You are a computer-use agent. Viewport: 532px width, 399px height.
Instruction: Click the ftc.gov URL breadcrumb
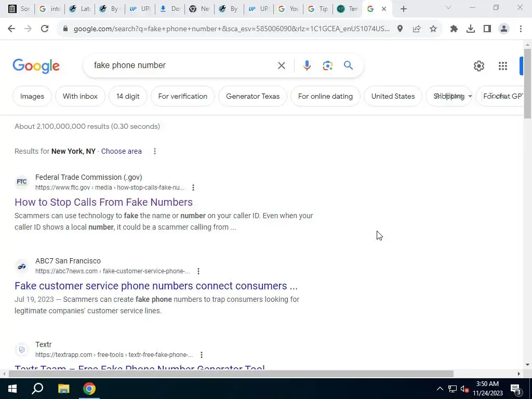click(x=110, y=187)
